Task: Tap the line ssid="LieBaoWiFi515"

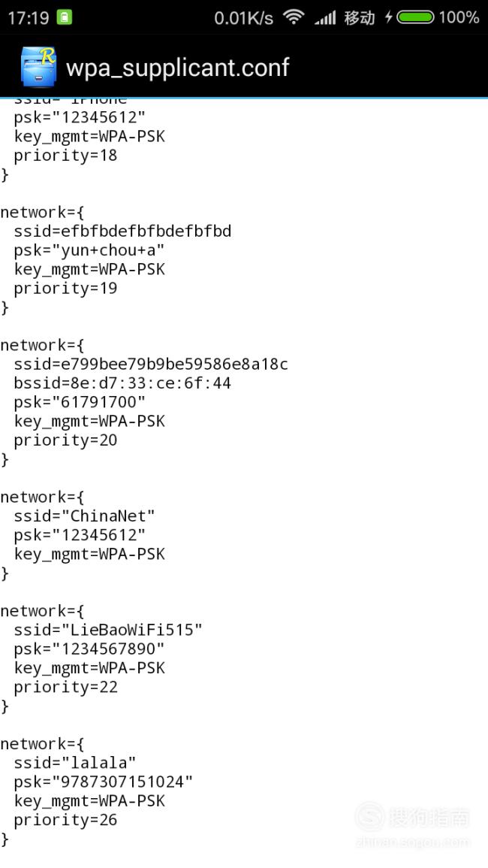Action: tap(108, 630)
